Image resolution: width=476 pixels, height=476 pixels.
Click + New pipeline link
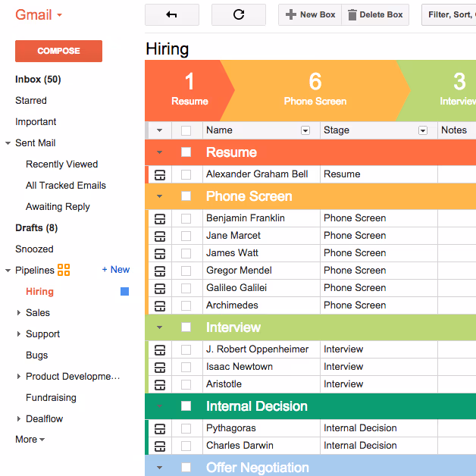(x=116, y=269)
